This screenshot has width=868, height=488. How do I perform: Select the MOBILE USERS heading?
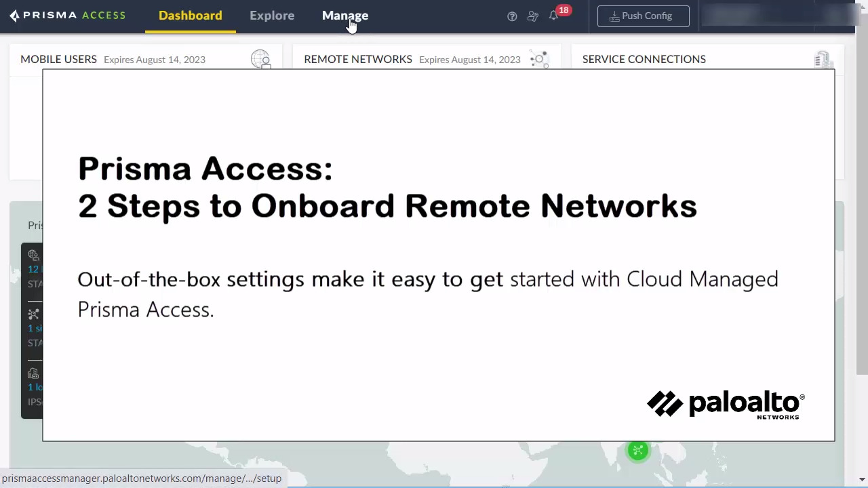58,60
